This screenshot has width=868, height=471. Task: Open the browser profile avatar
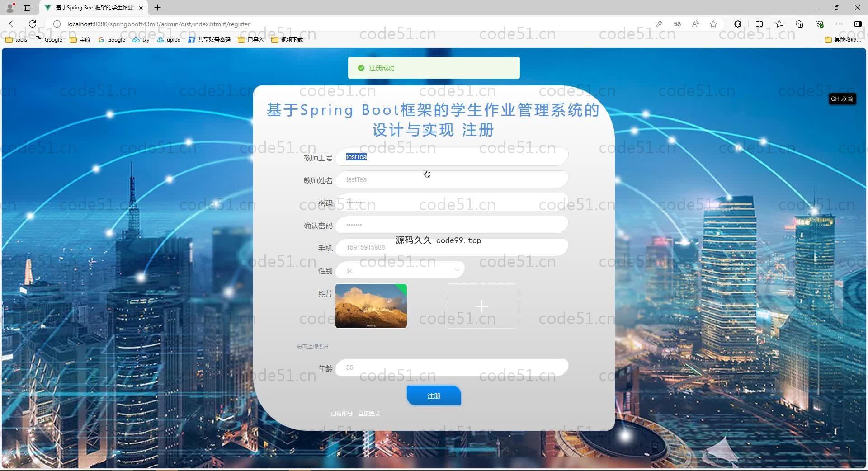click(10, 8)
